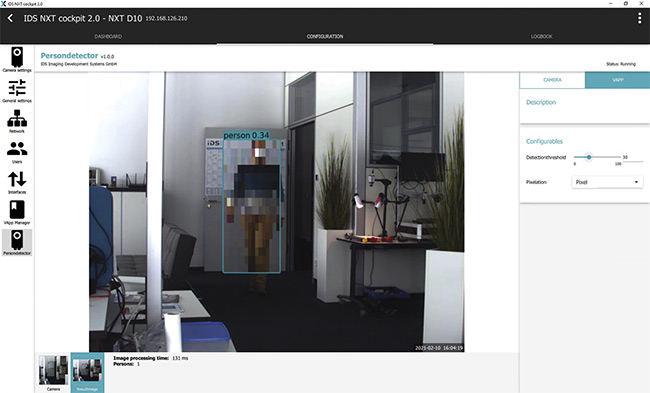The image size is (650, 393).
Task: Switch to the Logbook tab
Action: coord(541,36)
